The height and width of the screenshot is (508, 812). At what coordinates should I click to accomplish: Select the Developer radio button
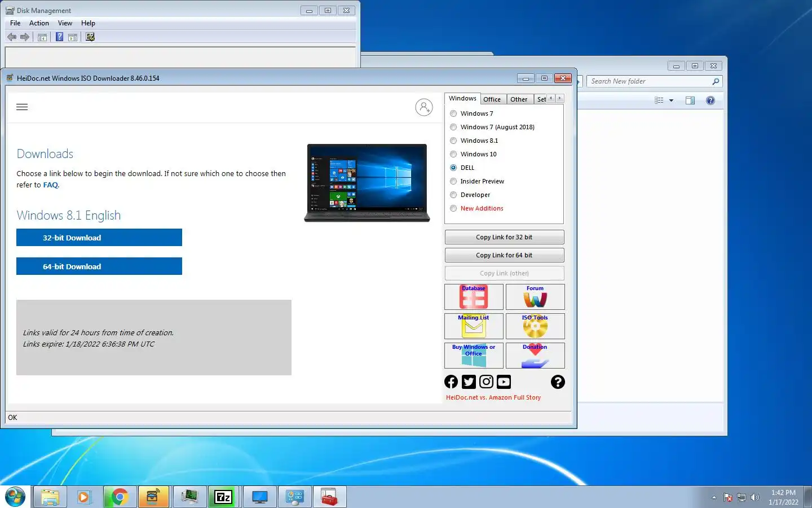453,195
